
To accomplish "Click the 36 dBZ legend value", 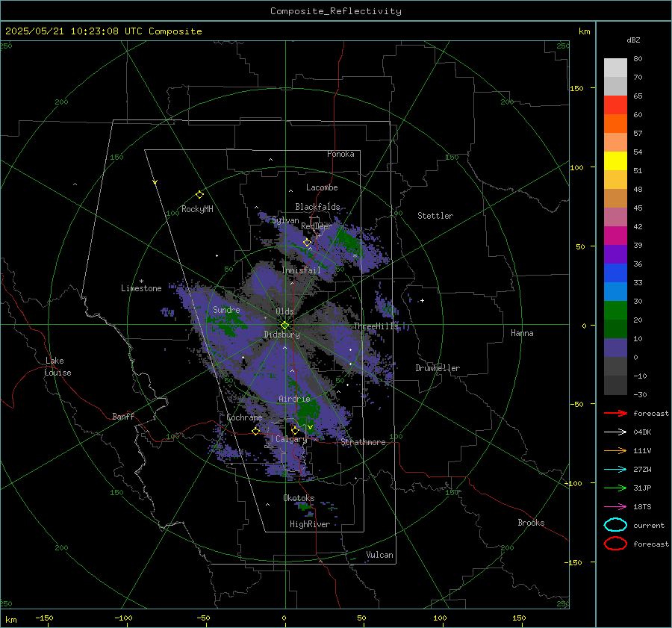I will pos(638,264).
